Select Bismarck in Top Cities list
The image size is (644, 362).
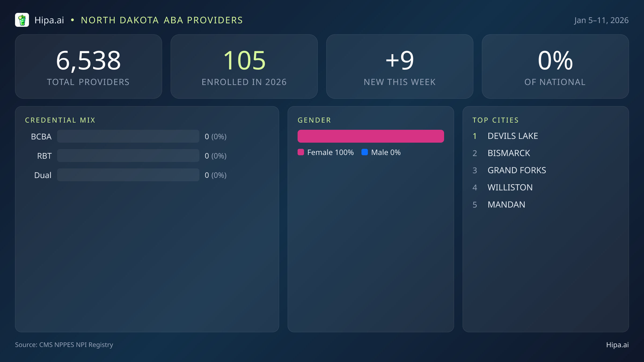tap(509, 153)
